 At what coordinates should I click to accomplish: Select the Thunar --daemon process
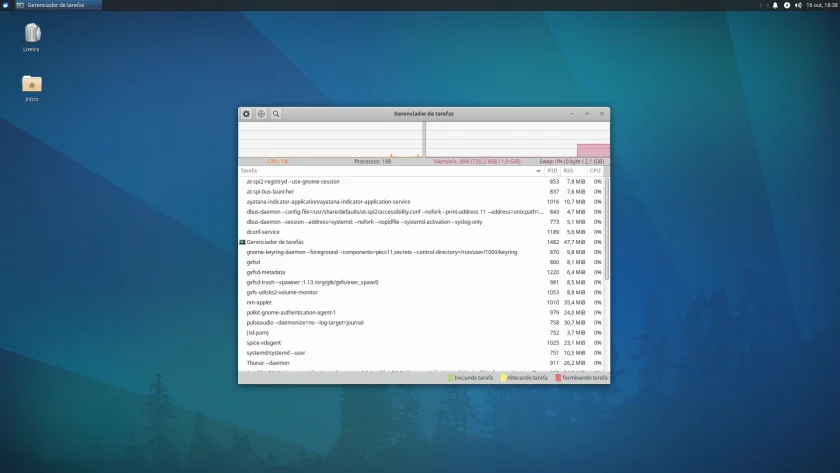pos(421,363)
